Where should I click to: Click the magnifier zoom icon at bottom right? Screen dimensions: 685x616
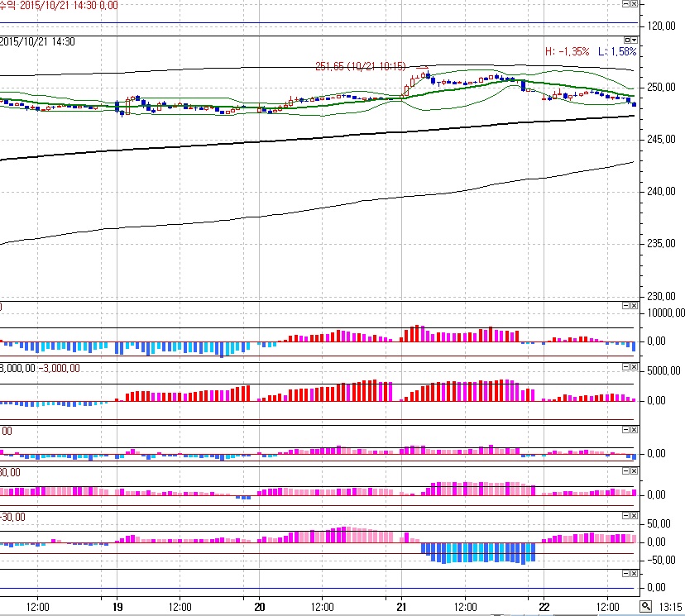click(645, 607)
